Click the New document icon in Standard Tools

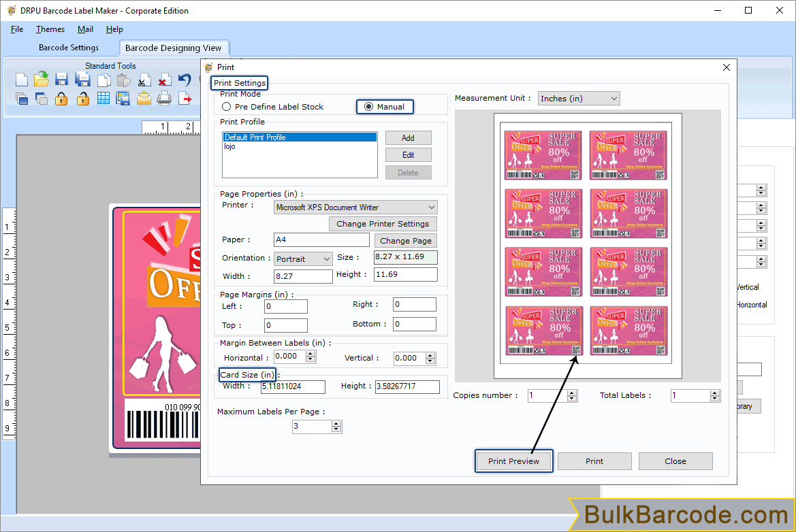[x=21, y=80]
